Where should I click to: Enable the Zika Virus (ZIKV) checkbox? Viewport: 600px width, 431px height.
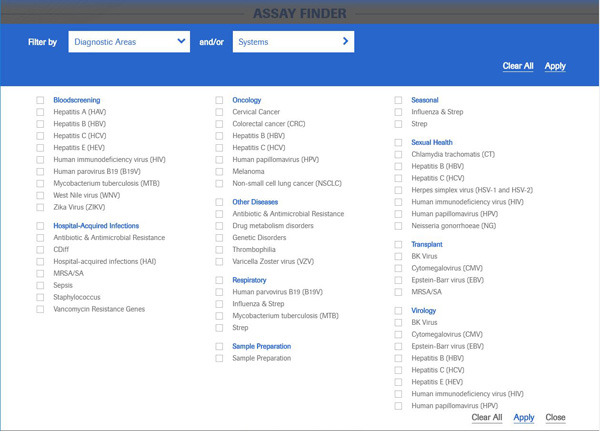click(x=41, y=208)
